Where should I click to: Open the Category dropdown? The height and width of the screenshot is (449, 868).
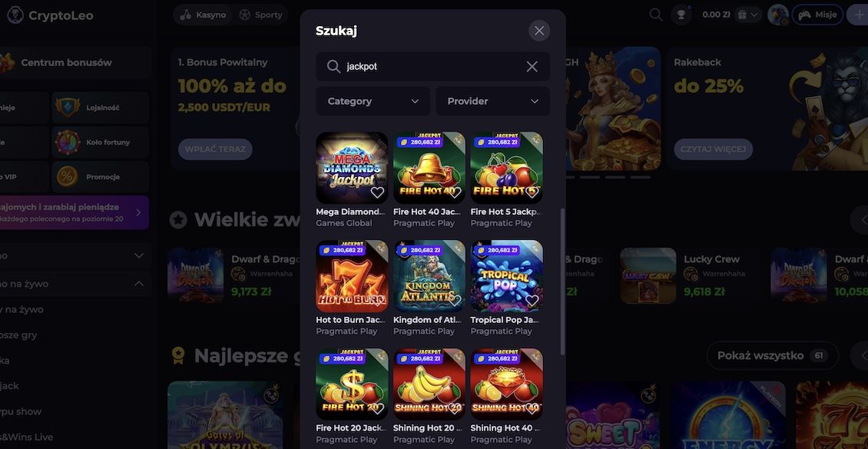tap(373, 101)
